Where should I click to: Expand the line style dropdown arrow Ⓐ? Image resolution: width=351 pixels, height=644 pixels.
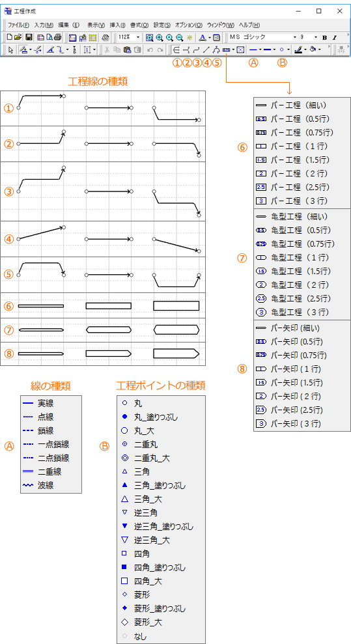click(x=260, y=49)
